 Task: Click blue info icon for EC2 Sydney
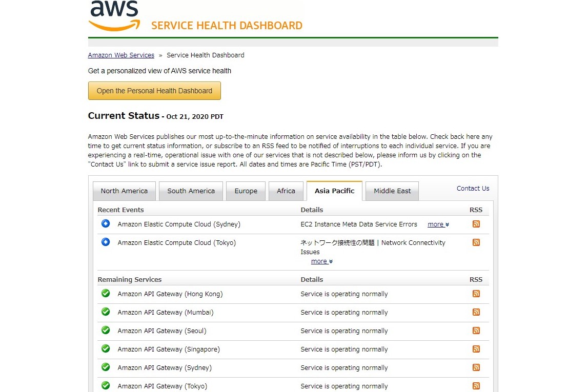click(x=106, y=223)
